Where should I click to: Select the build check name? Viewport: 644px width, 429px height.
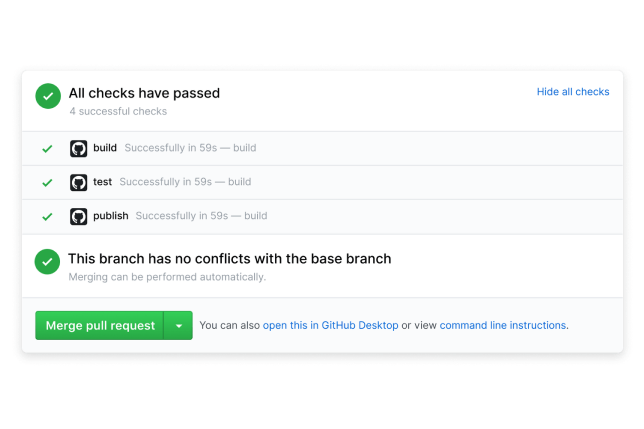click(105, 148)
